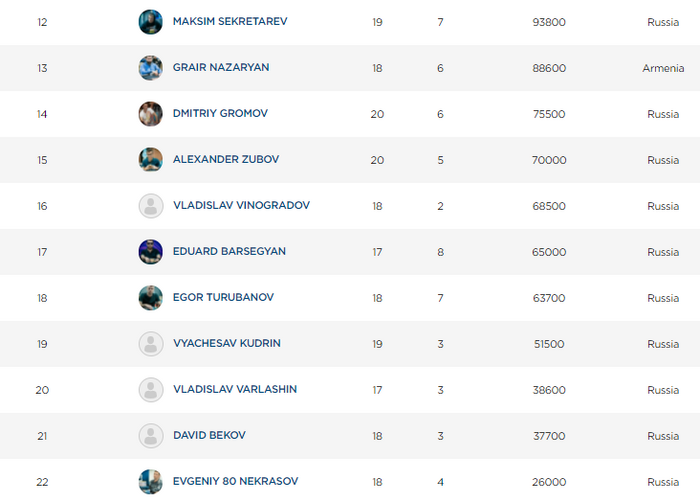Viewport: 700px width, 502px height.
Task: Open Grair Nazaryan's name link
Action: (220, 67)
